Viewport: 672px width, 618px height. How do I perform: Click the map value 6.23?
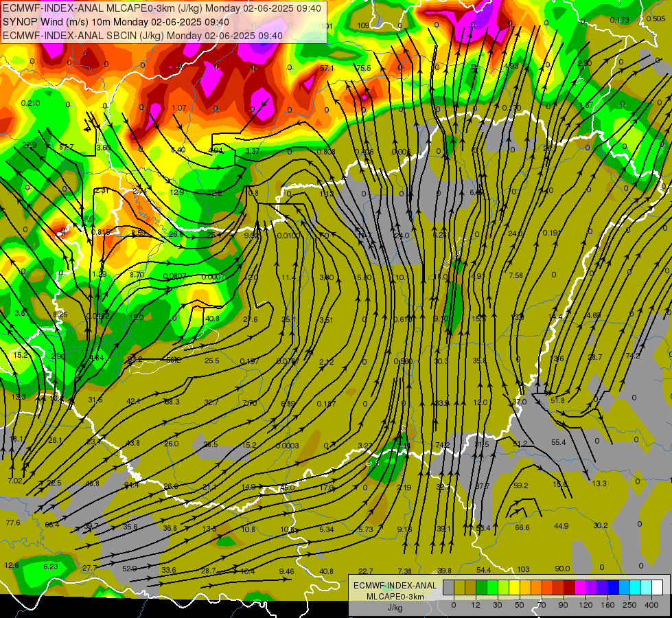tap(51, 566)
